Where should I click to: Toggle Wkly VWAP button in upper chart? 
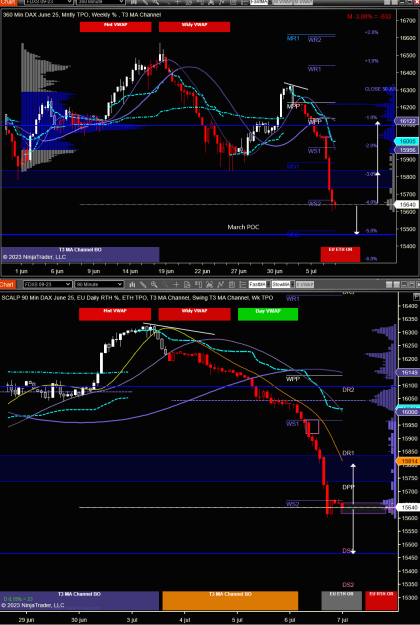194,27
